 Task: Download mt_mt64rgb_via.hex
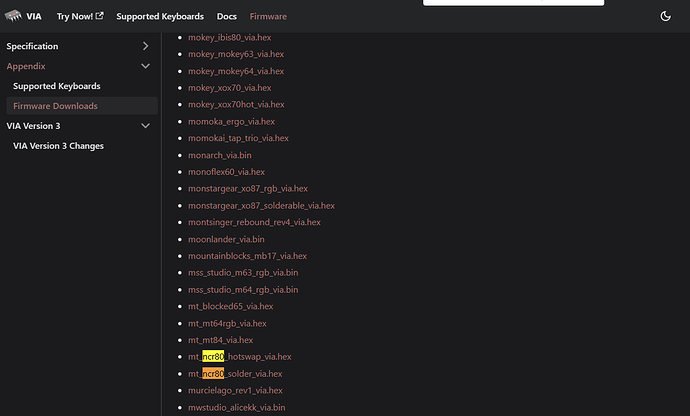pos(228,323)
